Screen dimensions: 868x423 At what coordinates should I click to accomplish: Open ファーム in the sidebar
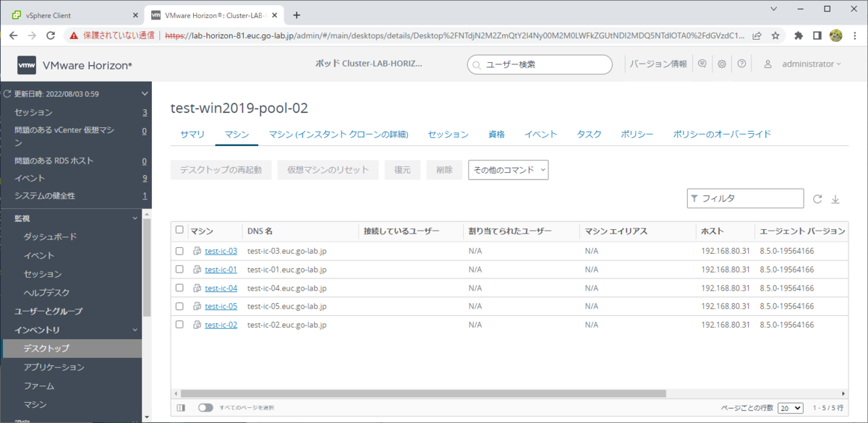pyautogui.click(x=39, y=386)
